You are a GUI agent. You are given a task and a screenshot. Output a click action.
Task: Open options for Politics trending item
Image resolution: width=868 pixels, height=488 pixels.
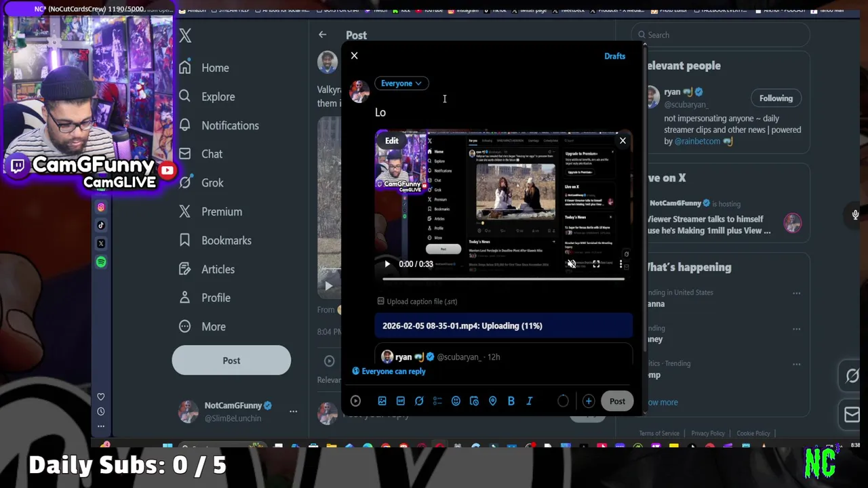[x=796, y=364]
